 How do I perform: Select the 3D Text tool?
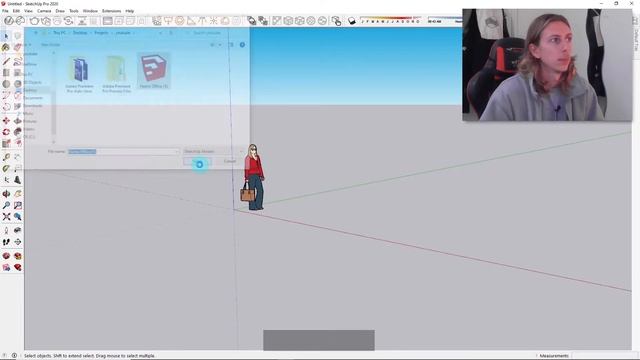point(18,180)
